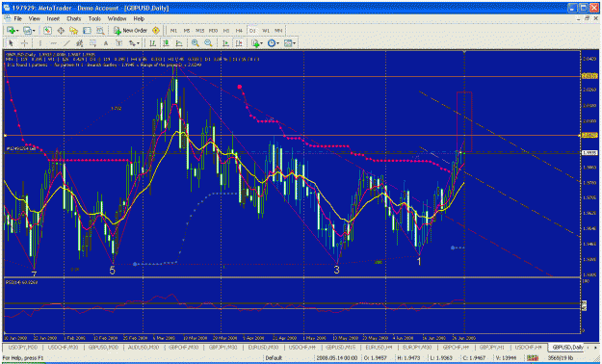Switch to the EURJPY,M30 chart tab
Viewport: 602px width, 364px height.
pos(417,347)
